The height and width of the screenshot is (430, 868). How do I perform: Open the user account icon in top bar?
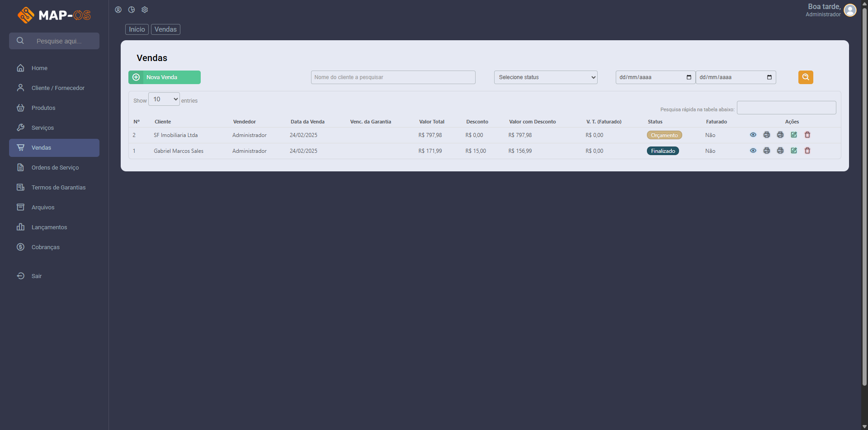[x=118, y=9]
